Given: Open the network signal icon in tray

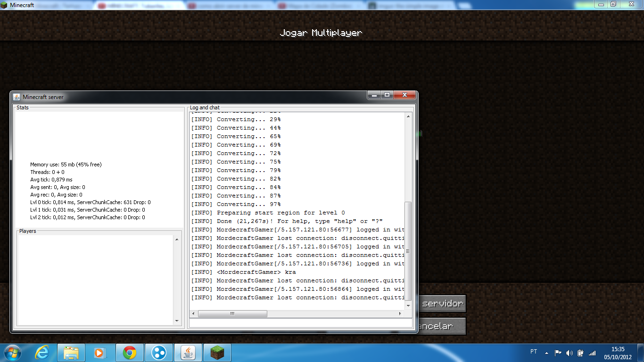Looking at the screenshot, I should [592, 353].
